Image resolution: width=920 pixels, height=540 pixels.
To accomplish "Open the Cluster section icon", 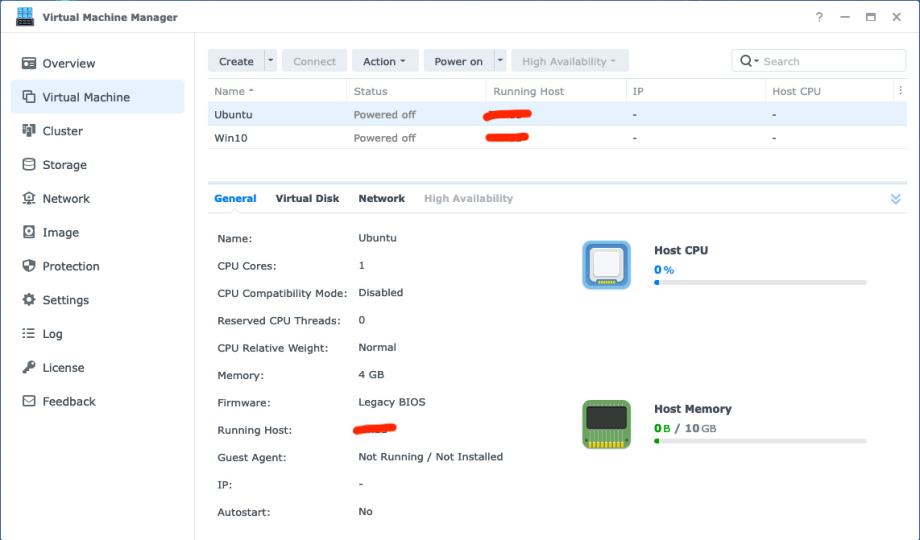I will point(29,131).
